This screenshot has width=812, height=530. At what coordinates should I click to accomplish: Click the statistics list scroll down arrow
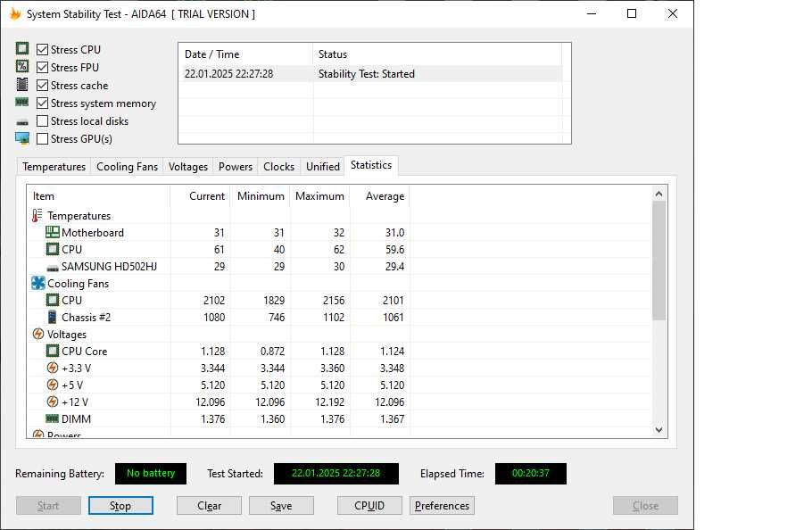coord(659,429)
